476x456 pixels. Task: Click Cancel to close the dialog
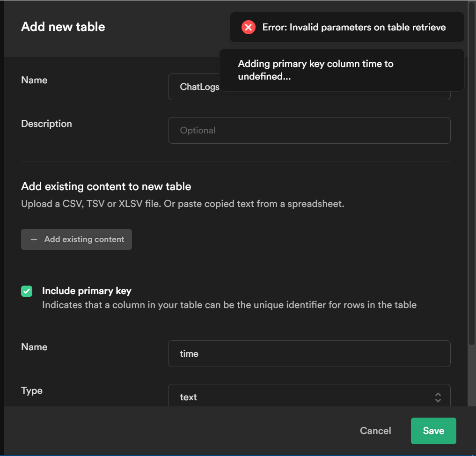click(x=375, y=431)
